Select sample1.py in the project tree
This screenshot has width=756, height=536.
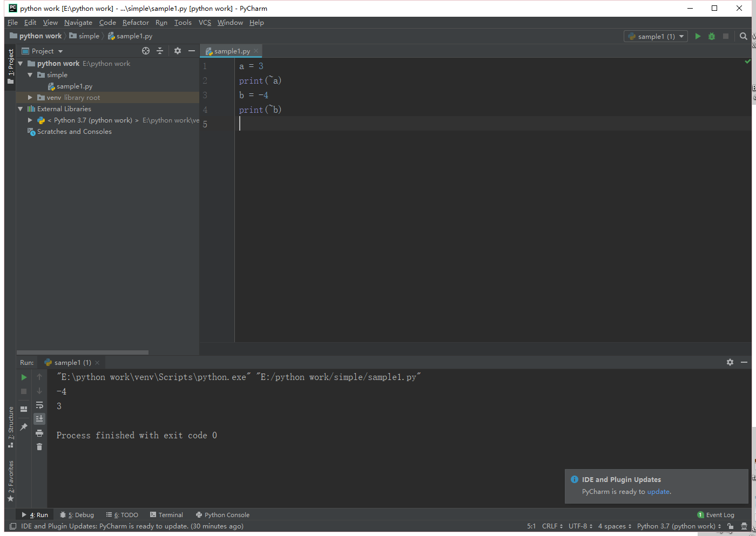[70, 86]
